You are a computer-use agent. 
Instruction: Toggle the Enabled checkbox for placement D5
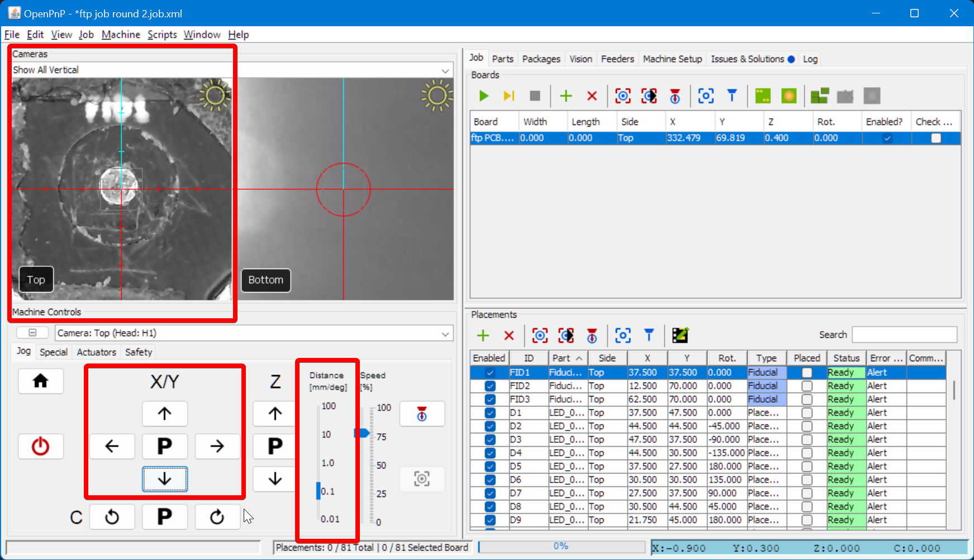pos(490,466)
